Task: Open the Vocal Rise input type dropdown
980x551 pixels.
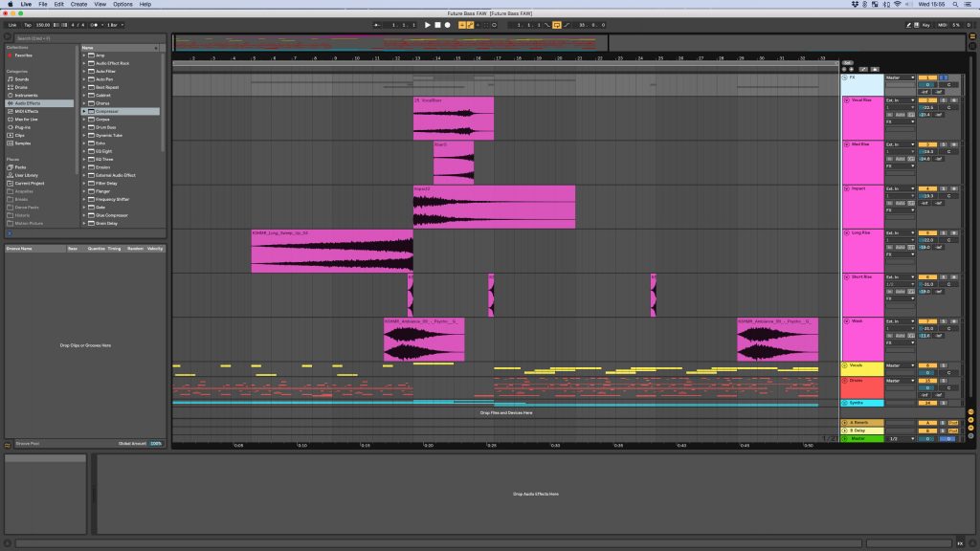Action: (900, 99)
